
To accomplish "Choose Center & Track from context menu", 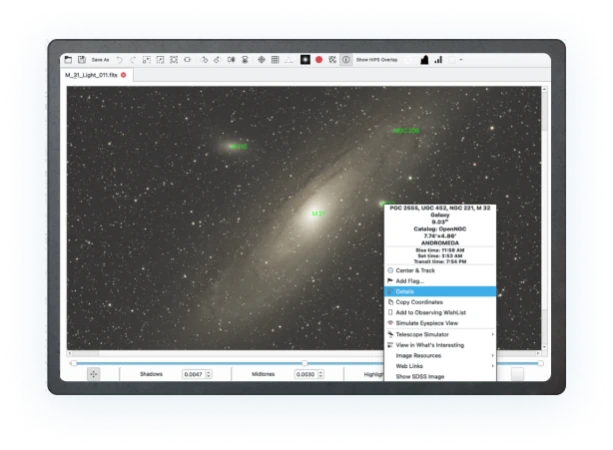I will pos(440,271).
